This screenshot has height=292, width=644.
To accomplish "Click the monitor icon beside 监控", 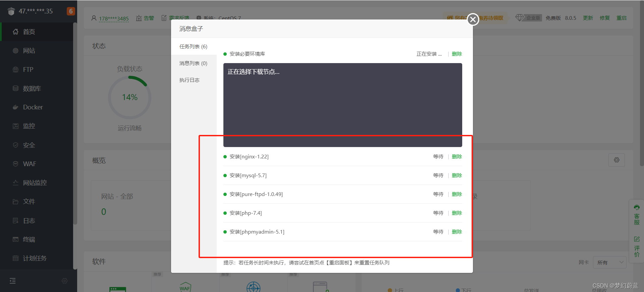I will click(x=15, y=126).
